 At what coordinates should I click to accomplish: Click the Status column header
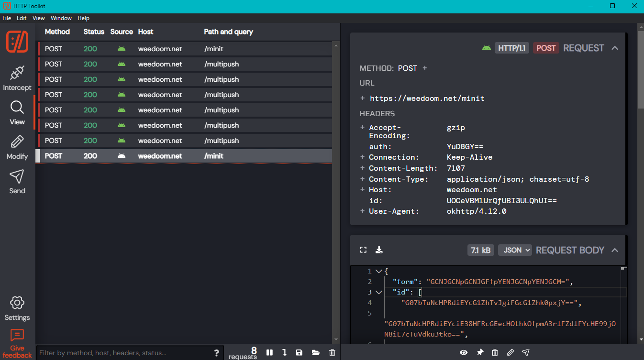pos(94,32)
